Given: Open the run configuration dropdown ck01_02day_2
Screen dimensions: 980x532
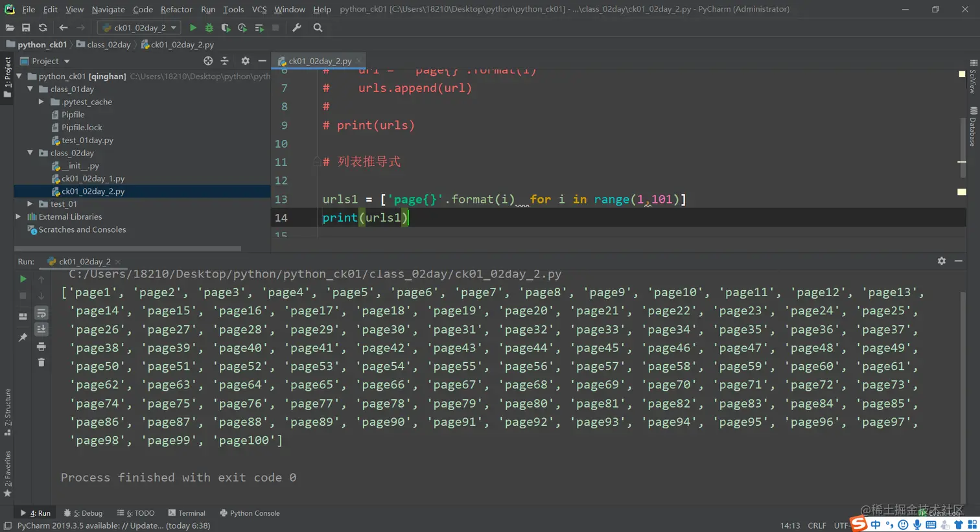Looking at the screenshot, I should tap(139, 28).
